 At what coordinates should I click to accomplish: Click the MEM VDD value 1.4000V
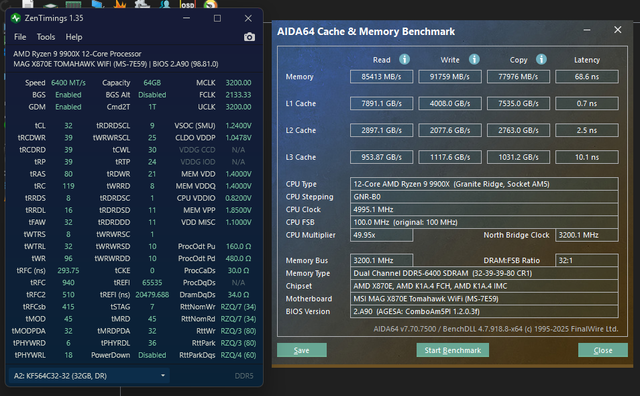(238, 174)
